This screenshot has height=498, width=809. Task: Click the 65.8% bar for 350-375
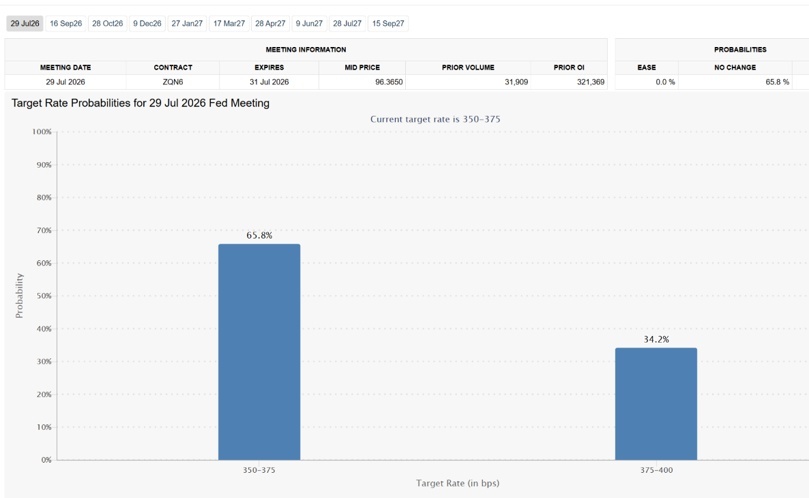click(259, 352)
